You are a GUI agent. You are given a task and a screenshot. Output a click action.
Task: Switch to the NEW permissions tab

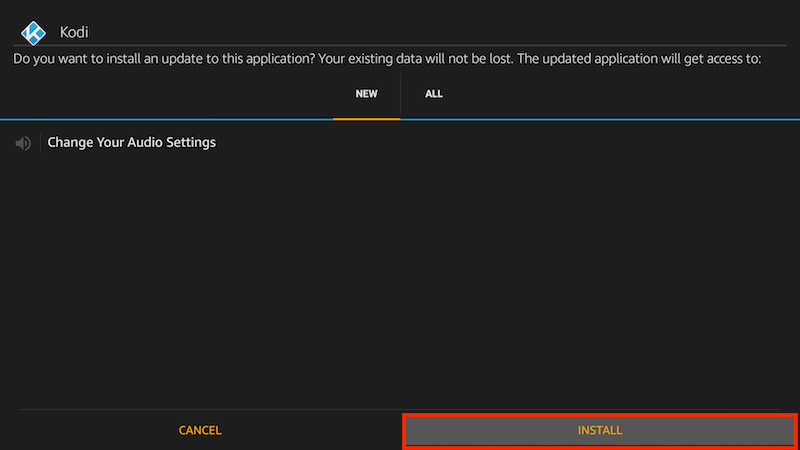point(366,94)
